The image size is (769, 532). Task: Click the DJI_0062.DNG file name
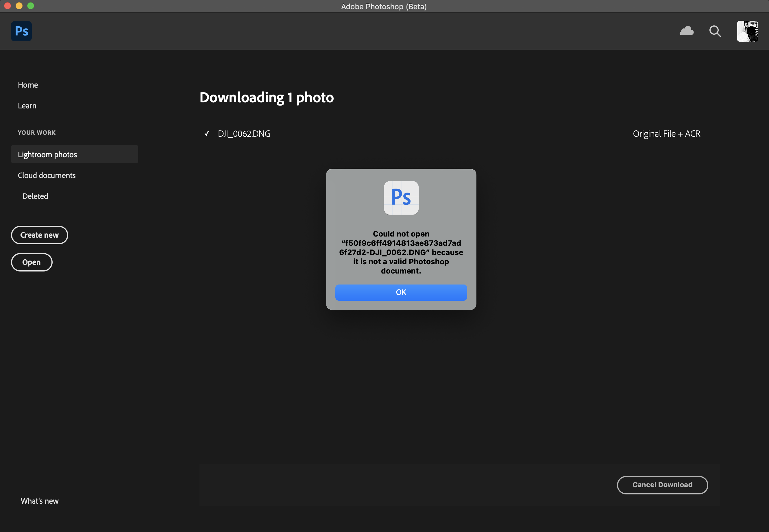(x=244, y=134)
